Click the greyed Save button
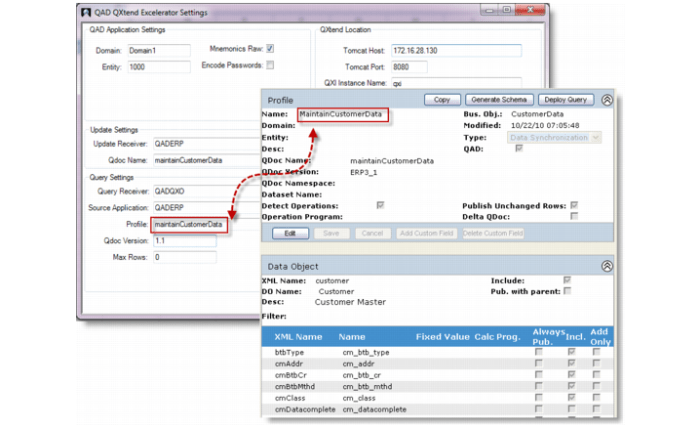 [331, 233]
